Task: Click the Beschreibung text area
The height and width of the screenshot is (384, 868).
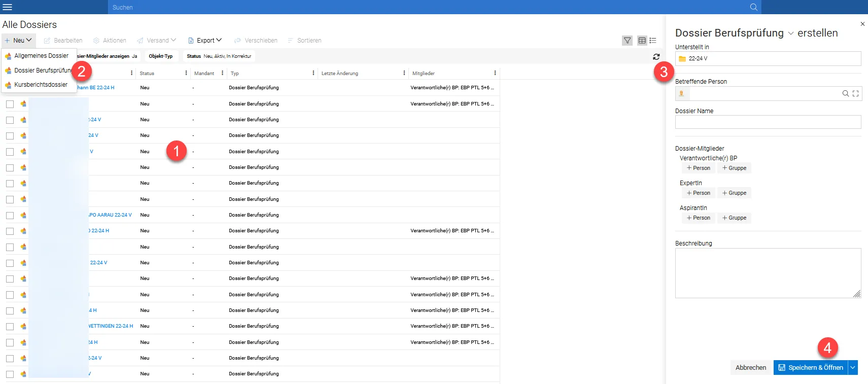Action: coord(768,273)
